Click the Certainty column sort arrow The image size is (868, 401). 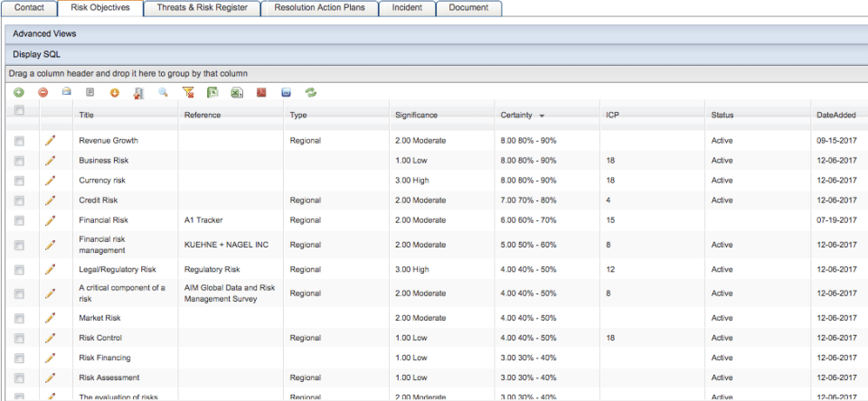pos(542,116)
